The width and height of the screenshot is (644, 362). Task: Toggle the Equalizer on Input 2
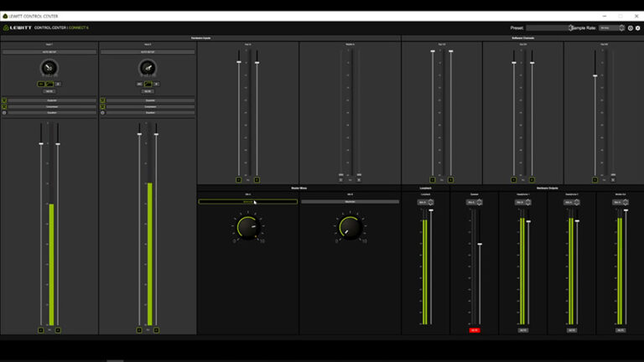coord(102,112)
